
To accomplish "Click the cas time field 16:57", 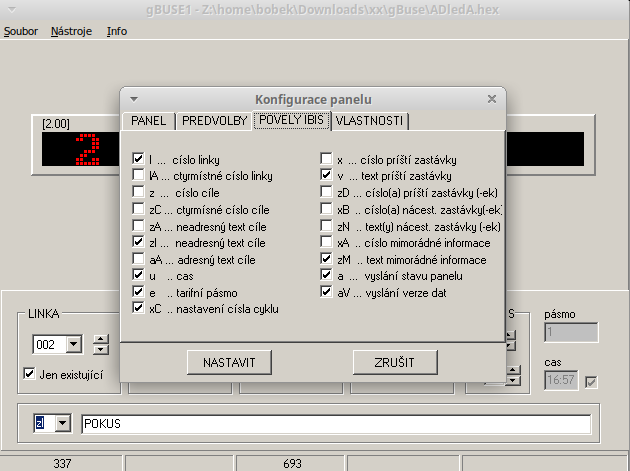I will pyautogui.click(x=561, y=380).
